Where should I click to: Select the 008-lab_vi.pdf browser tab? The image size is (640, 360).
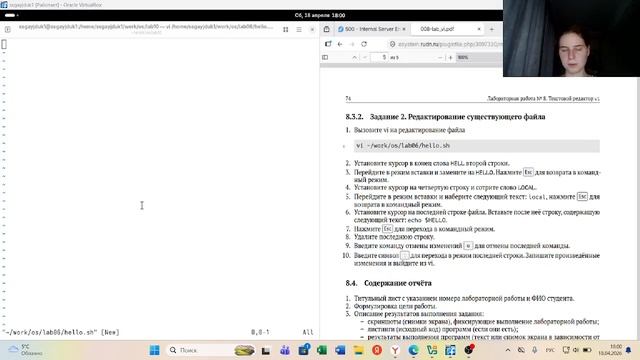[447, 29]
